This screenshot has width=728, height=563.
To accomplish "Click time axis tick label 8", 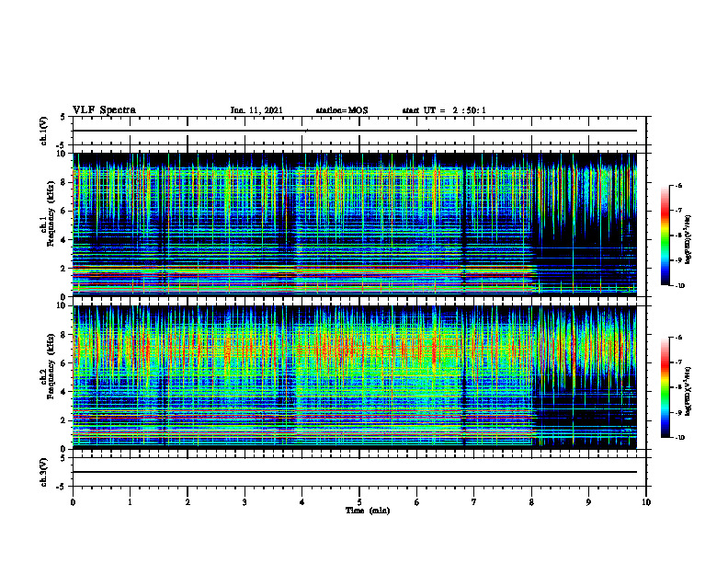I will [x=531, y=502].
